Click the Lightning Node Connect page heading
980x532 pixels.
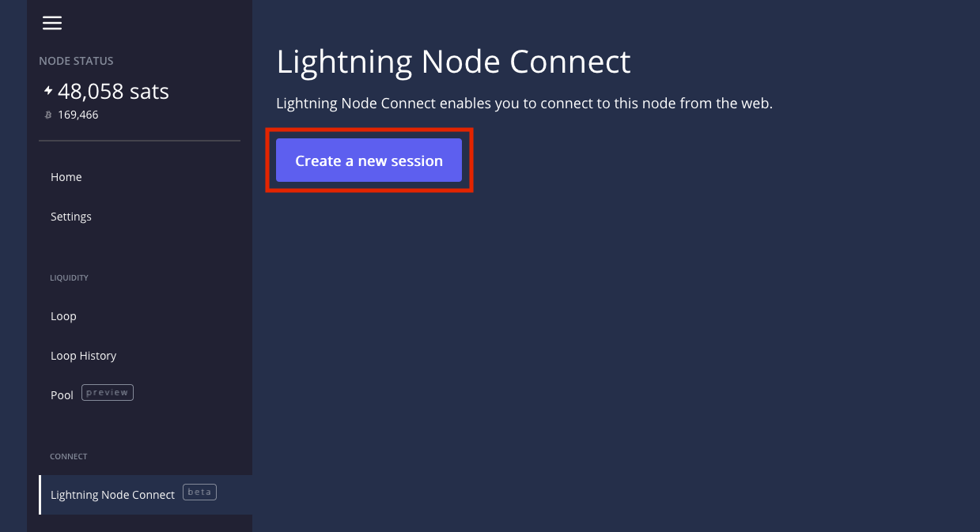(x=453, y=62)
